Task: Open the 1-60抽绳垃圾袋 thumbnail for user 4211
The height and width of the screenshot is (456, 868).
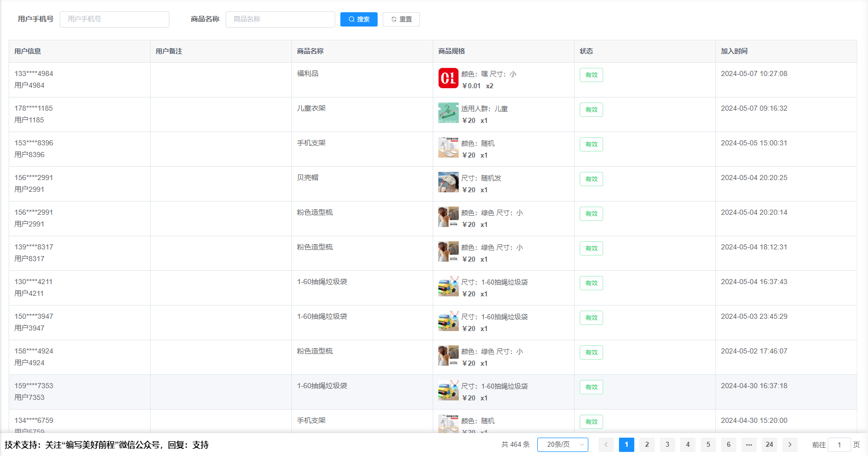Action: coord(448,286)
